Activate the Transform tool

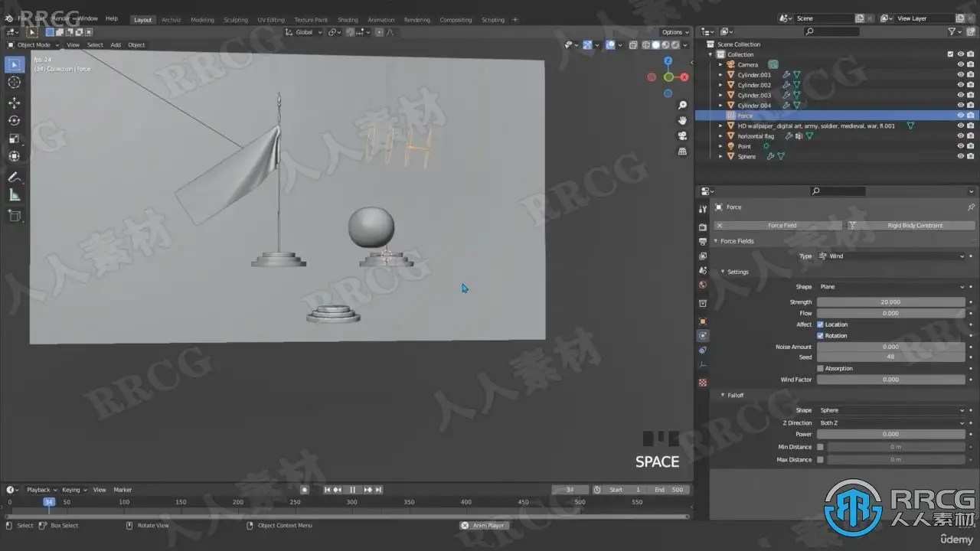pyautogui.click(x=15, y=157)
